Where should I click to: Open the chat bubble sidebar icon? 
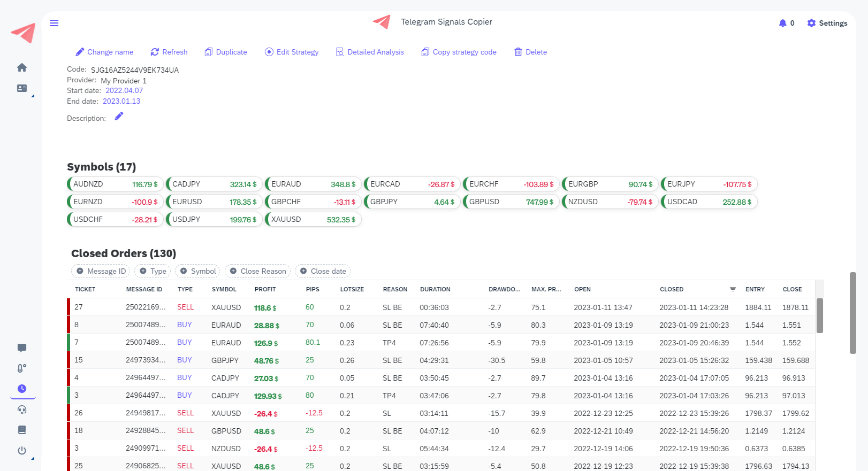click(22, 348)
